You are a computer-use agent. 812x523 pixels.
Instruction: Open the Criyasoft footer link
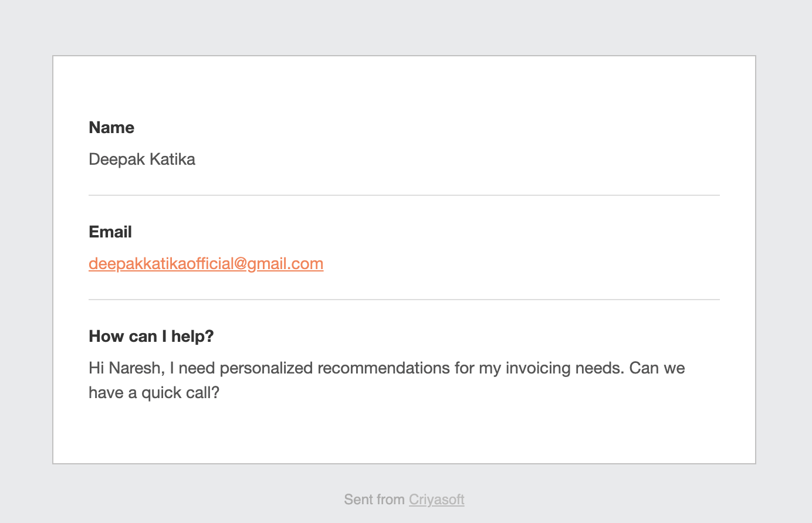tap(437, 500)
